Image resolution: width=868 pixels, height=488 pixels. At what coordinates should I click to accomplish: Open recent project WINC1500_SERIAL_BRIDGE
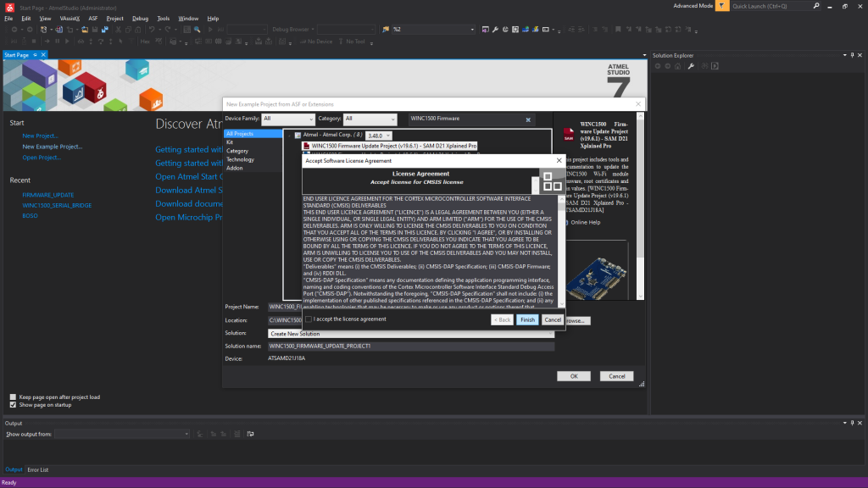pos(57,205)
